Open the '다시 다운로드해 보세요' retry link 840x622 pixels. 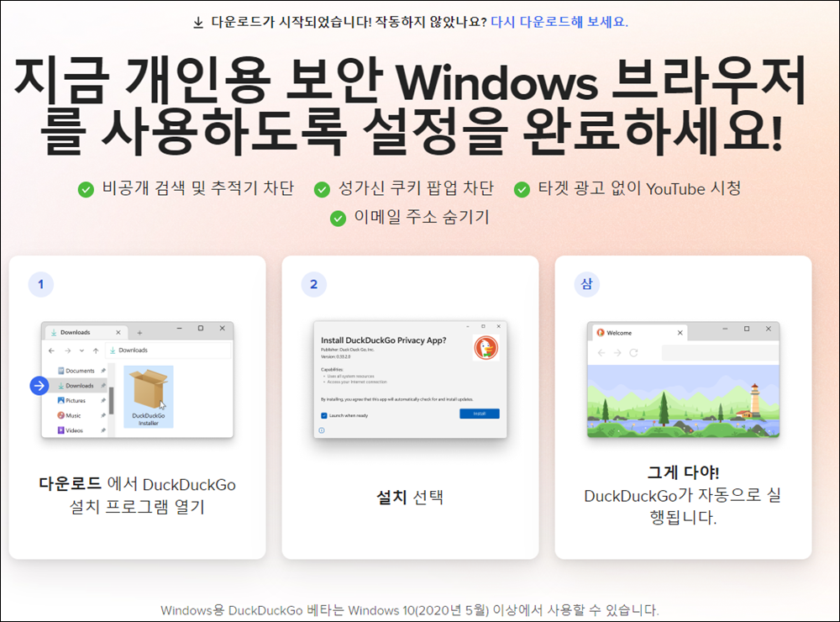pos(559,22)
